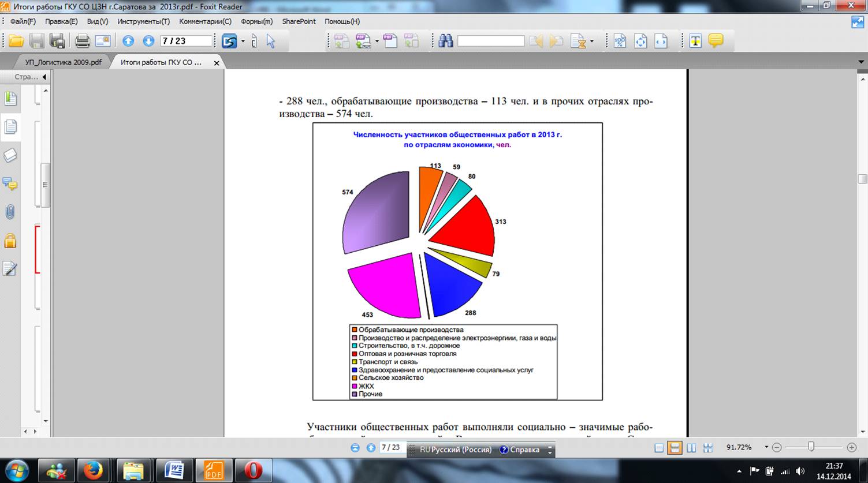This screenshot has height=483, width=868.
Task: Open the attachments paperclip panel
Action: [10, 212]
